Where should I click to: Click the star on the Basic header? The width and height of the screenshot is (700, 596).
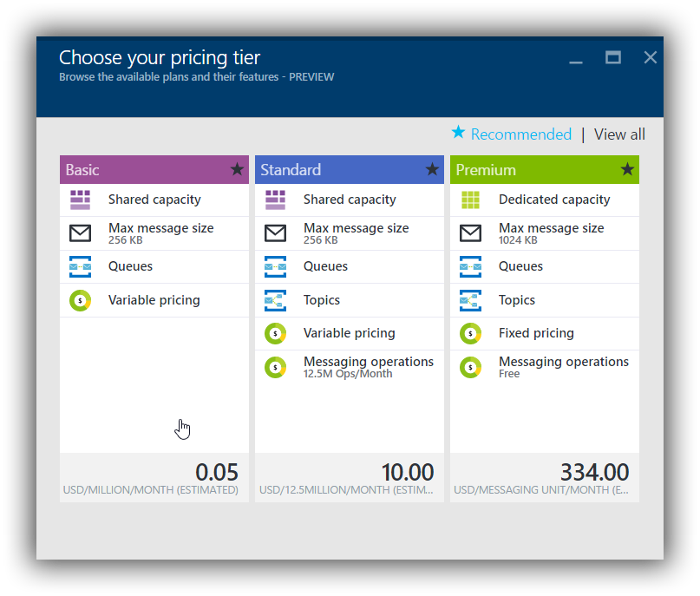(x=237, y=169)
